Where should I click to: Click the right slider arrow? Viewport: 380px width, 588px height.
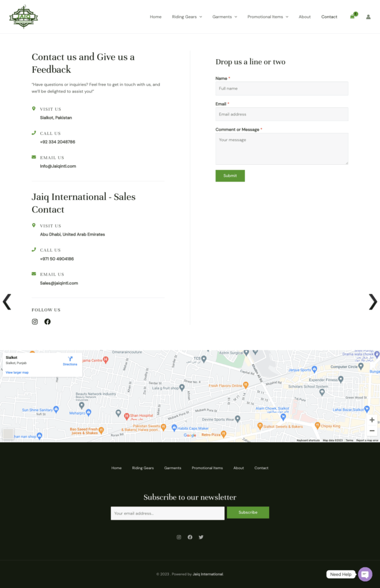(373, 301)
